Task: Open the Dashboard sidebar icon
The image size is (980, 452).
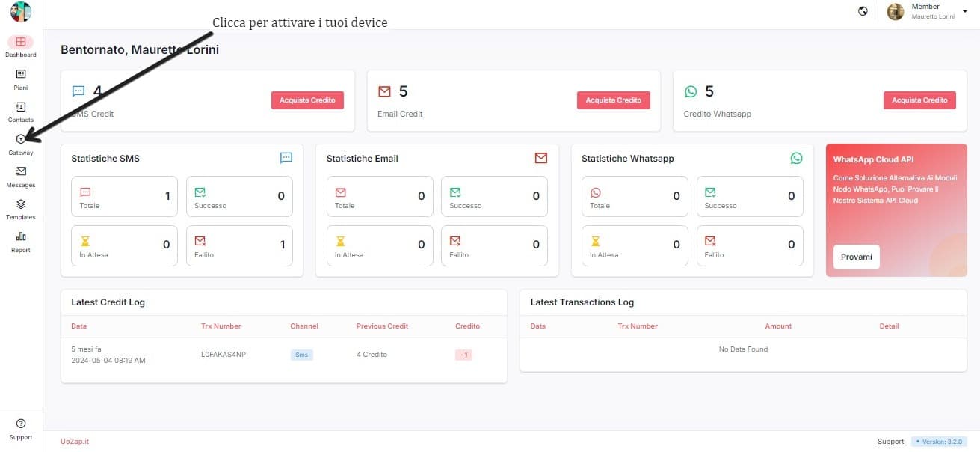Action: click(x=20, y=43)
